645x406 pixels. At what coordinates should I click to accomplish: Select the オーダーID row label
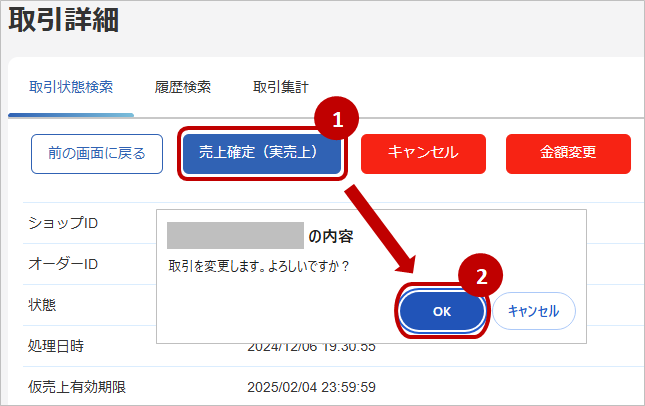pyautogui.click(x=63, y=264)
